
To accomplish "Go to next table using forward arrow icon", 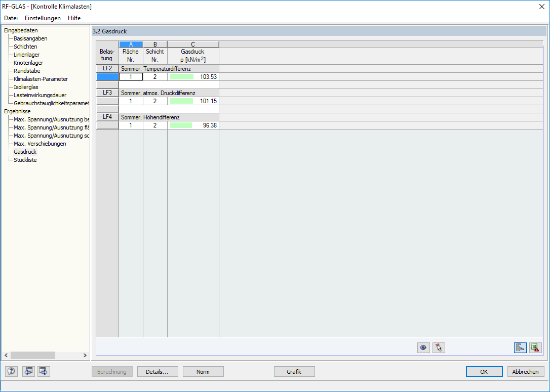I will pos(43,371).
